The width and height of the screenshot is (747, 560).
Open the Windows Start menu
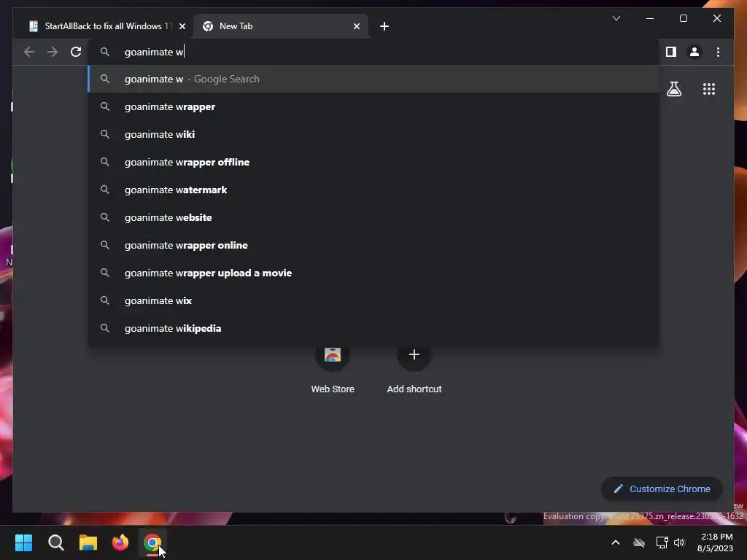point(23,542)
